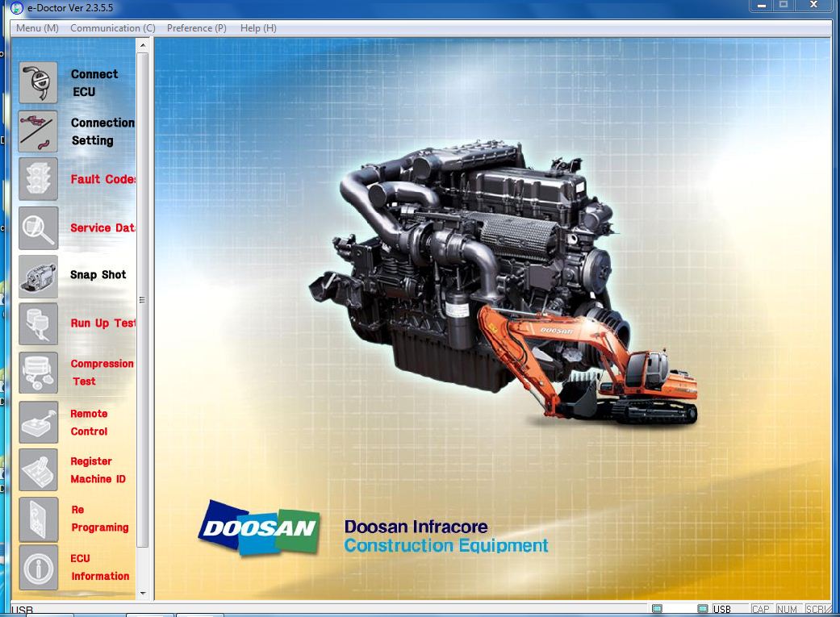Open the Menu (M) menu
Screen dimensions: 840x617
pos(37,28)
